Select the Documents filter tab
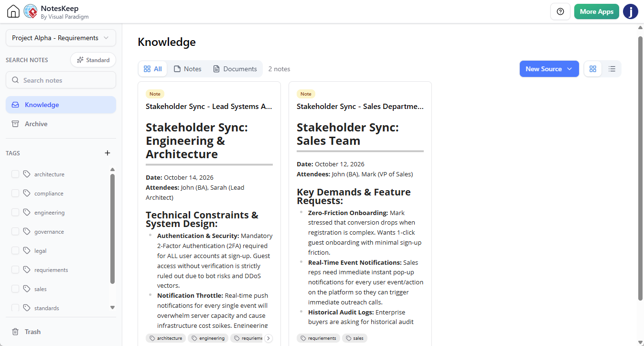 tap(235, 69)
